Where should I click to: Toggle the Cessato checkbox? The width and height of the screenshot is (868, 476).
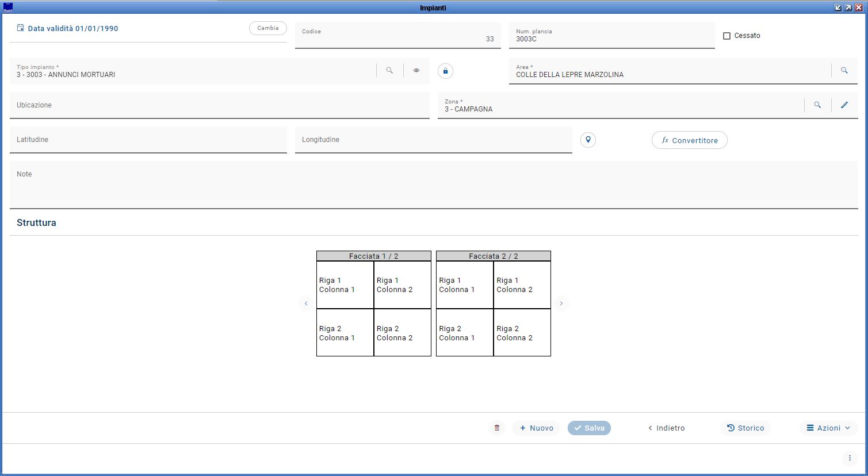tap(727, 36)
